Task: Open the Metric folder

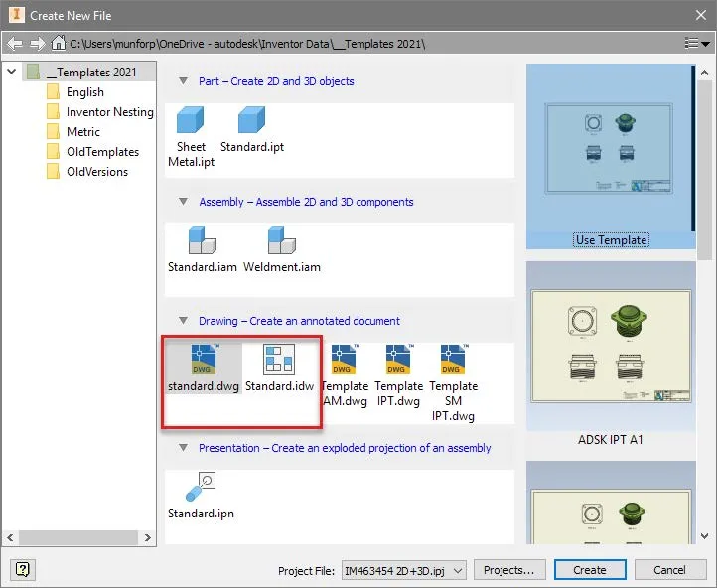Action: (x=82, y=132)
